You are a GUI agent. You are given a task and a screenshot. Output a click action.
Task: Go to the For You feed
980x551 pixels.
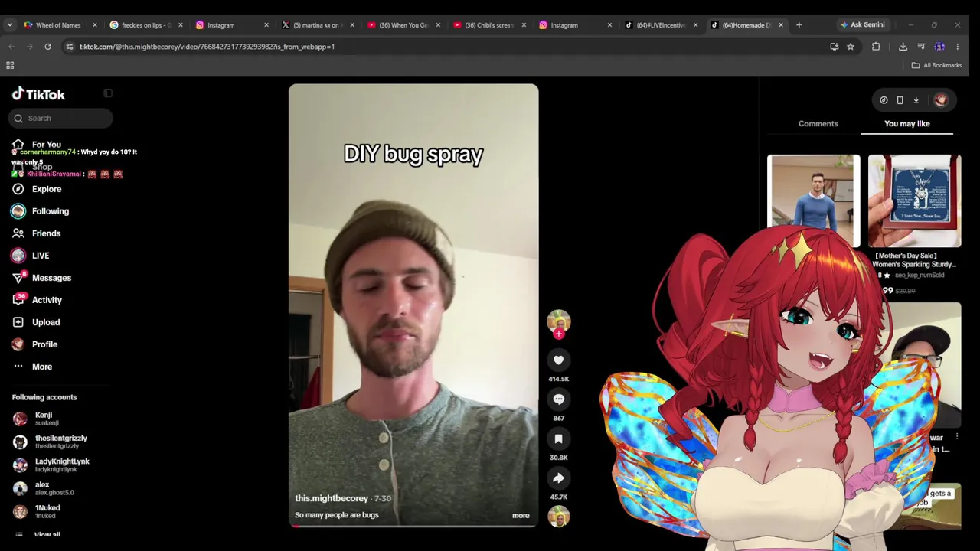coord(46,144)
